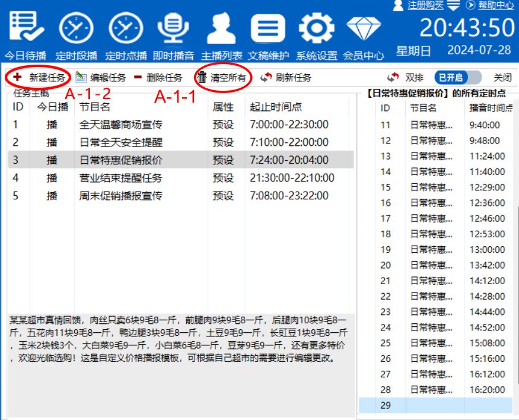The height and width of the screenshot is (420, 519).
Task: Click the 双排 refresh arrows icon
Action: (393, 78)
